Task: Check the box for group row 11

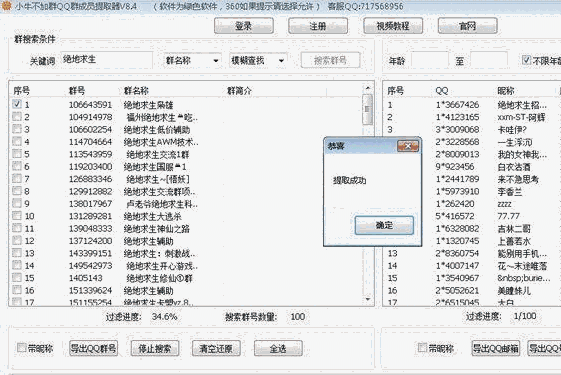Action: tap(16, 228)
